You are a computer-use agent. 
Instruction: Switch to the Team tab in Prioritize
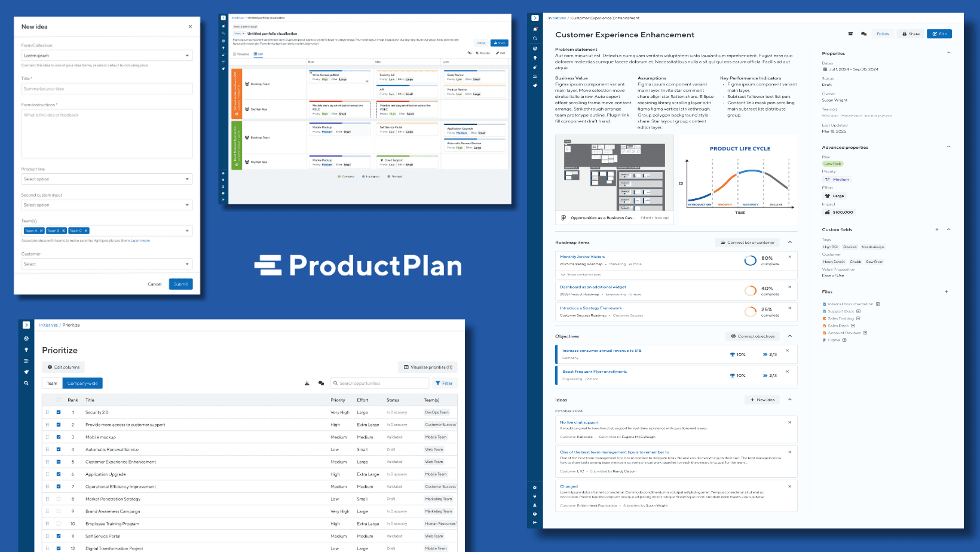pyautogui.click(x=53, y=384)
